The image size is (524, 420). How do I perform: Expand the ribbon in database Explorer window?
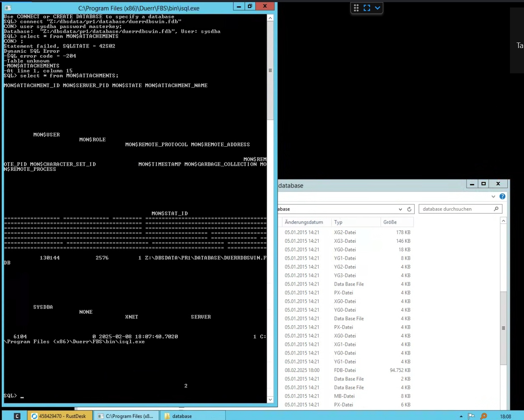pyautogui.click(x=494, y=197)
